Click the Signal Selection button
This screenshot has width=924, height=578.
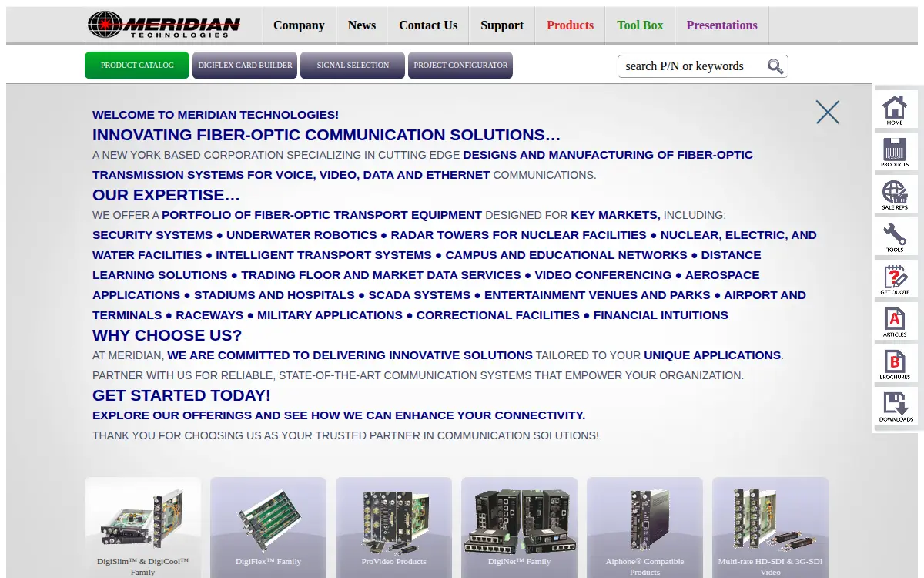click(x=353, y=66)
